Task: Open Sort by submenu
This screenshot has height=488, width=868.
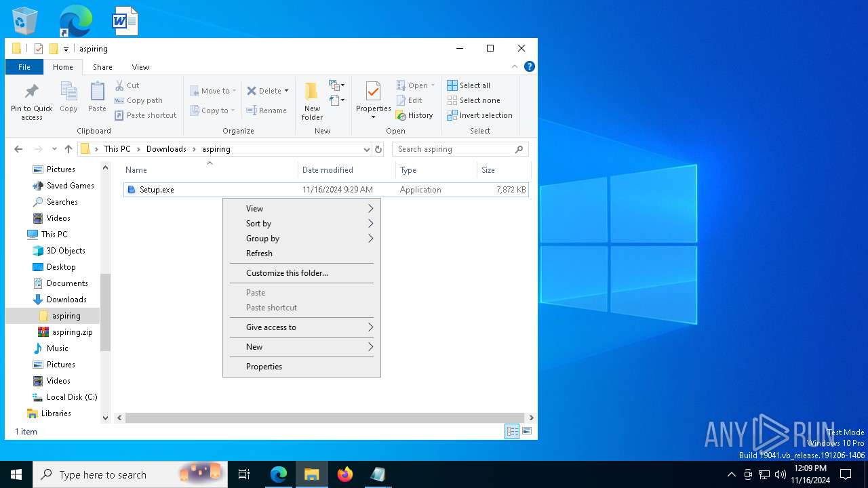Action: 302,224
